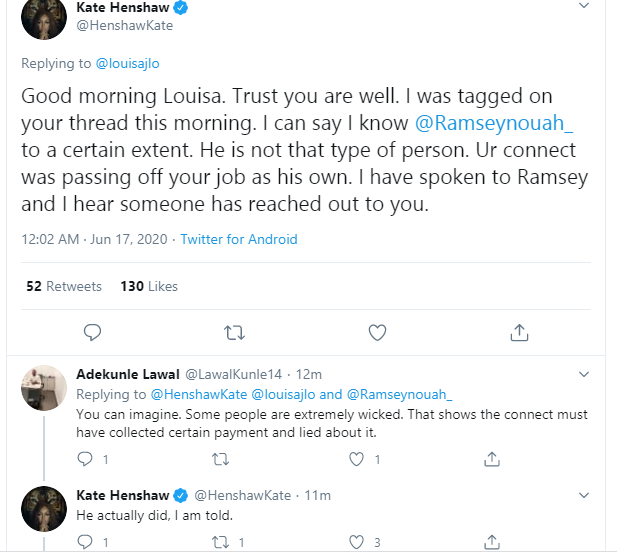The width and height of the screenshot is (617, 554).
Task: Retweet Kate's 'He actually did' reply
Action: [x=221, y=542]
